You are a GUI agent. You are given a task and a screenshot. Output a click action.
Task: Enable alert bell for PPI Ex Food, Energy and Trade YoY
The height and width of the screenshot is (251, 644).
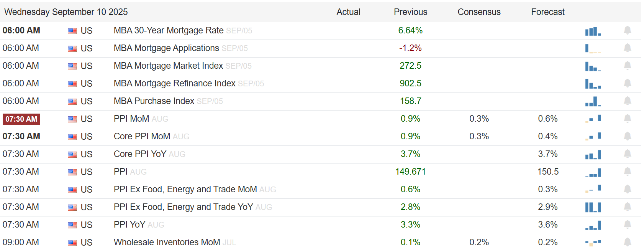coord(627,207)
